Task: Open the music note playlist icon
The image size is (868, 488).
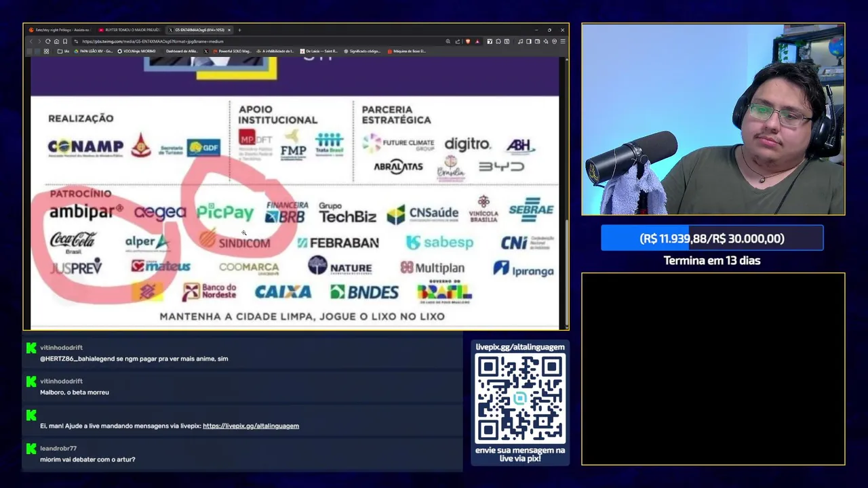Action: click(x=520, y=41)
